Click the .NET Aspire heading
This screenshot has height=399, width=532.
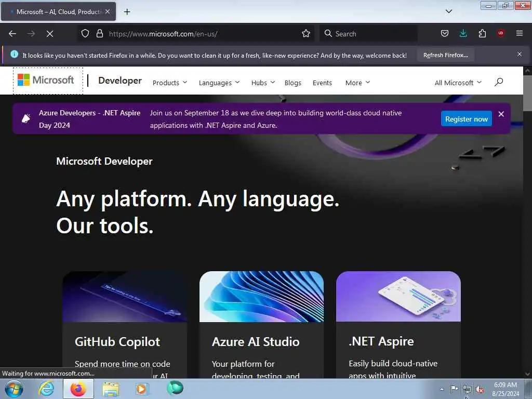click(381, 341)
